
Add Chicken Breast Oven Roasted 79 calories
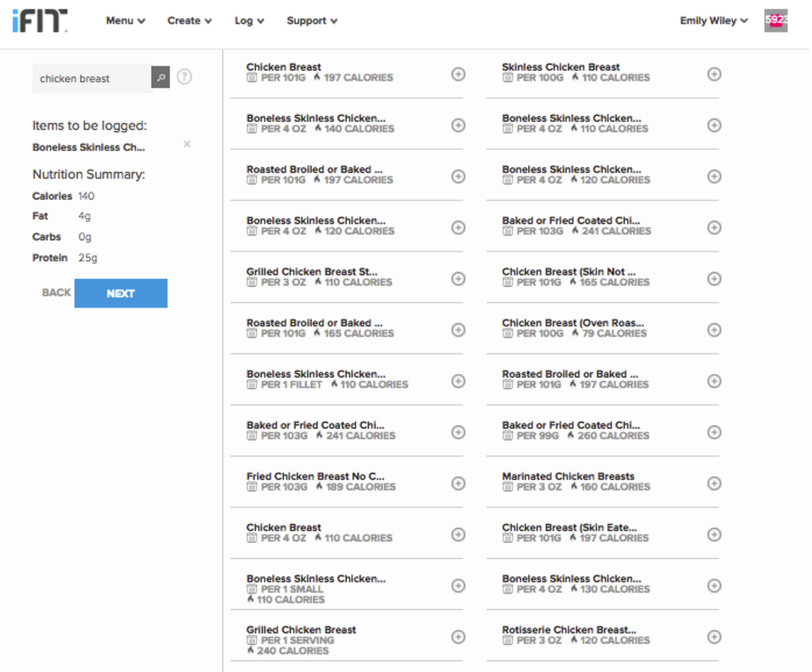(713, 330)
